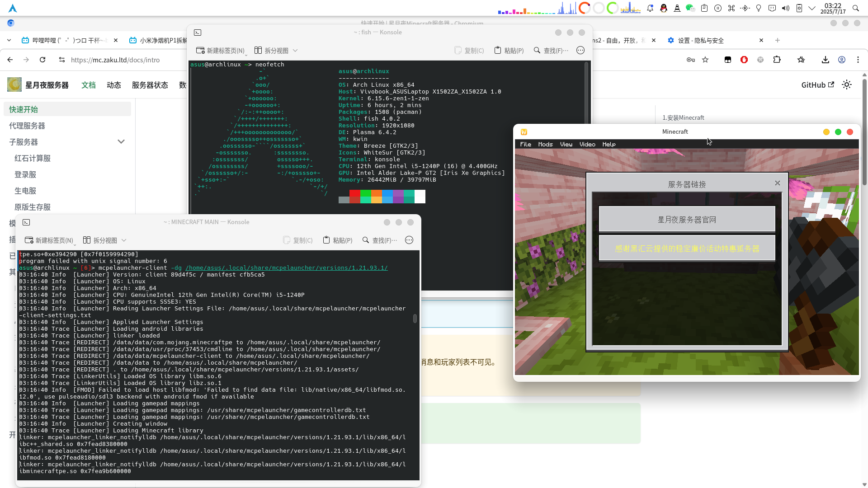Viewport: 868px width, 488px height.
Task: Click the MINECRAFT MAIN Konsole scrollbar handle
Action: [x=415, y=319]
